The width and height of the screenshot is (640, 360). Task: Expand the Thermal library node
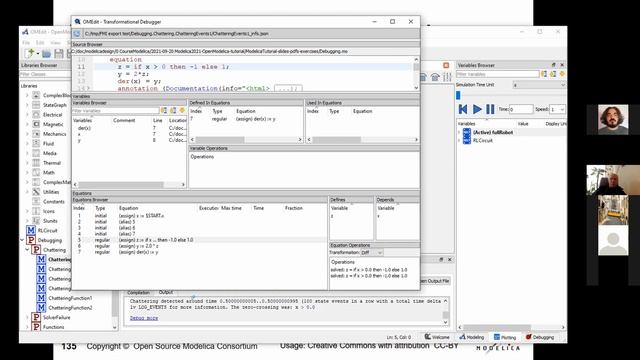(x=27, y=163)
